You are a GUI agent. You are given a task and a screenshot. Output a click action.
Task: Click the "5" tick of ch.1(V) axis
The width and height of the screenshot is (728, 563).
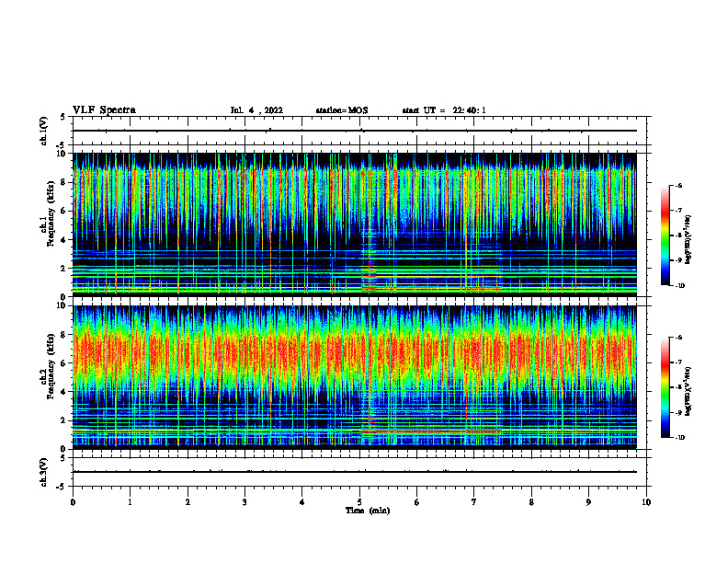coord(64,117)
